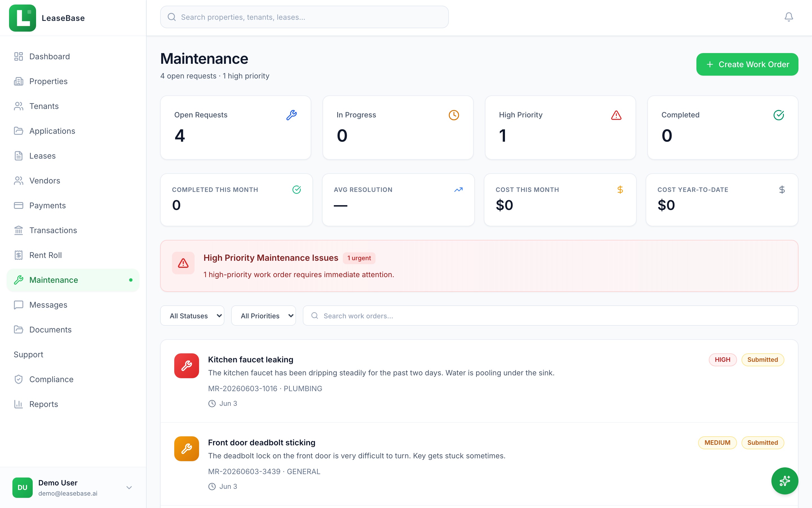Screen dimensions: 812x508
Task: Click the DU user avatar
Action: pos(23,487)
